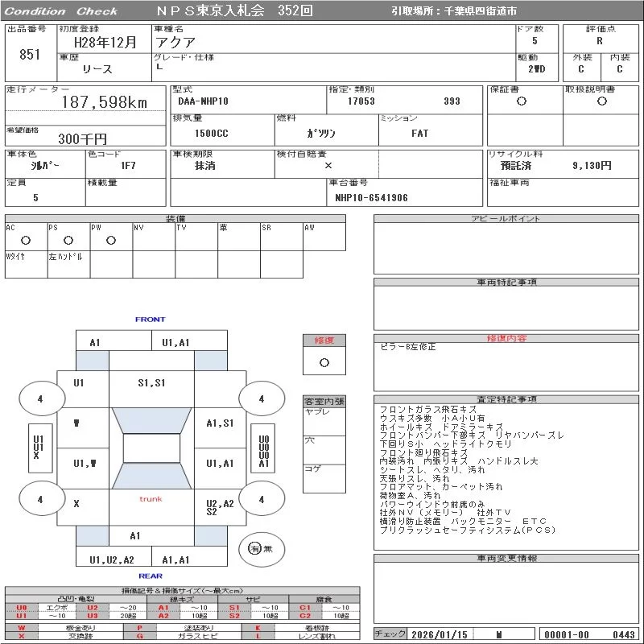Click the hood panel marked S1,S1
This screenshot has height=644, width=644.
click(x=151, y=383)
